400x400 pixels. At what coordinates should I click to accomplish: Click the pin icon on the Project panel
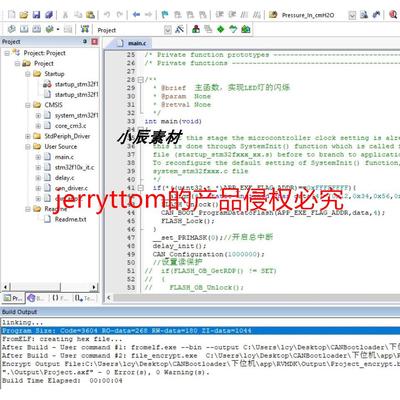coord(85,41)
